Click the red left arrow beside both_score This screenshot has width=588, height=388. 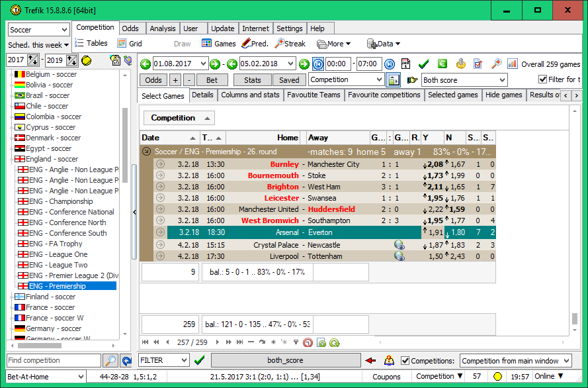[x=370, y=361]
